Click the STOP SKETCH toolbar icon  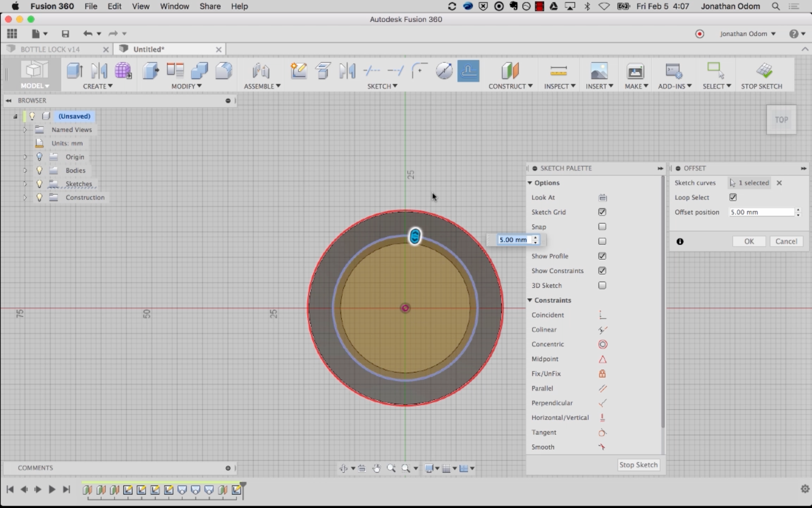point(763,71)
